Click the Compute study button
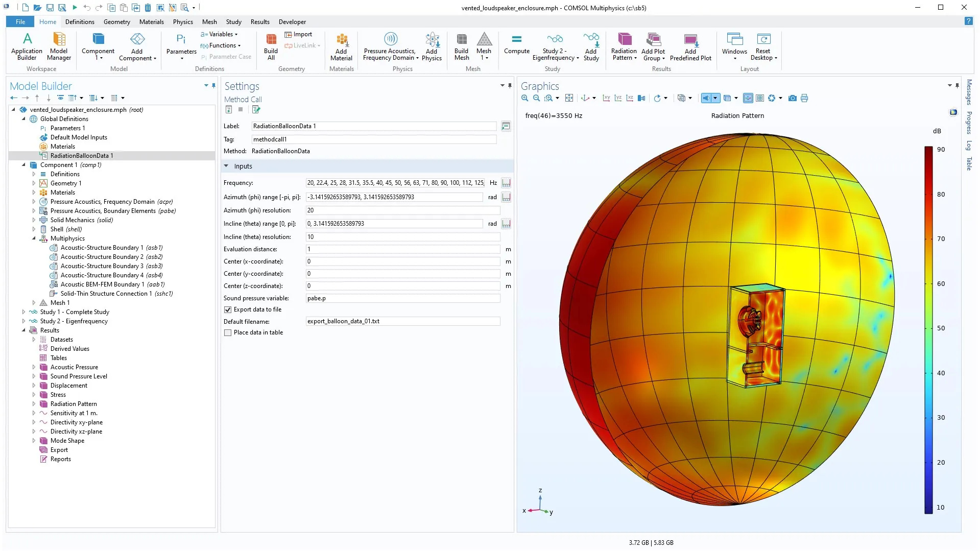Viewport: 980px width, 551px height. 517,44
